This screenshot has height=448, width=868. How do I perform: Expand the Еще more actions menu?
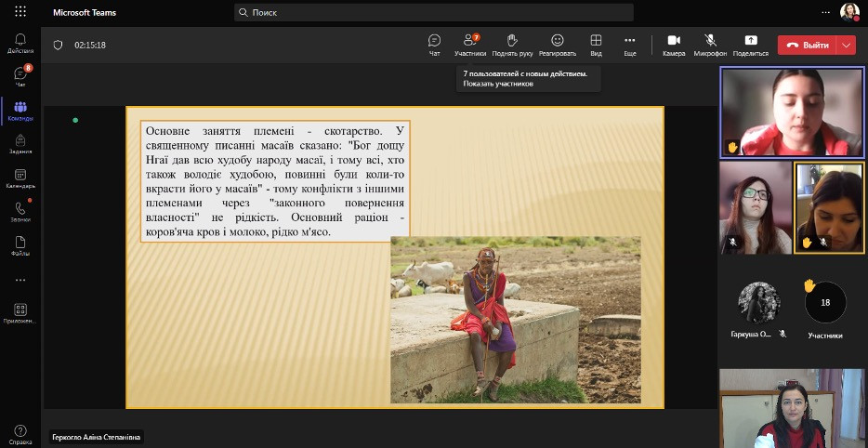(x=629, y=44)
